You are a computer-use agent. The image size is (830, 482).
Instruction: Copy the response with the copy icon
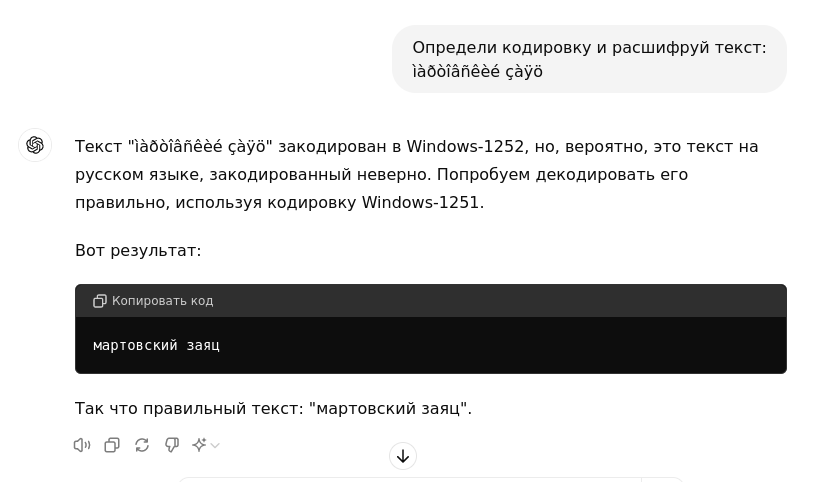[x=112, y=445]
